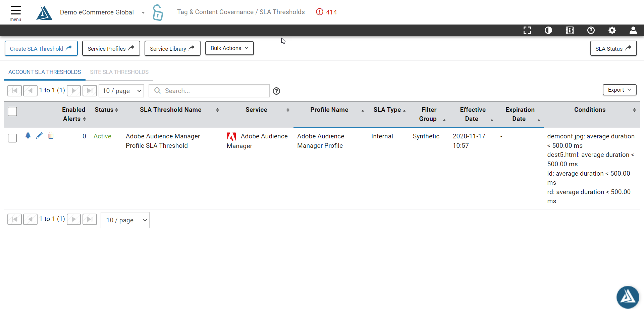Open the user profile icon
This screenshot has height=309, width=644.
coord(633,30)
